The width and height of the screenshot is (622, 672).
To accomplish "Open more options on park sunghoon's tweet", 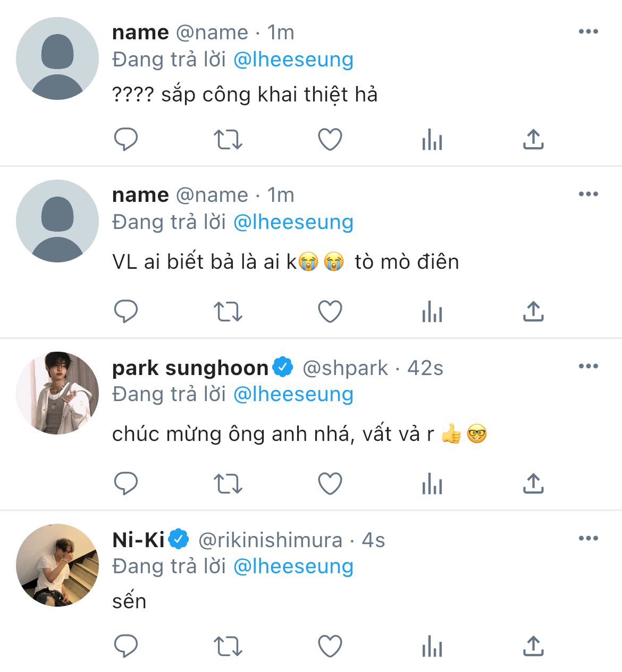I will pos(588,366).
